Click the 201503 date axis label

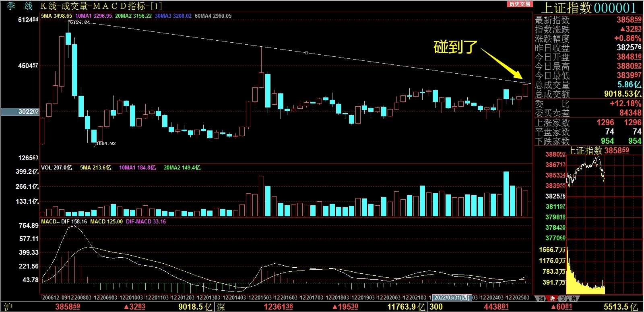(x=263, y=298)
